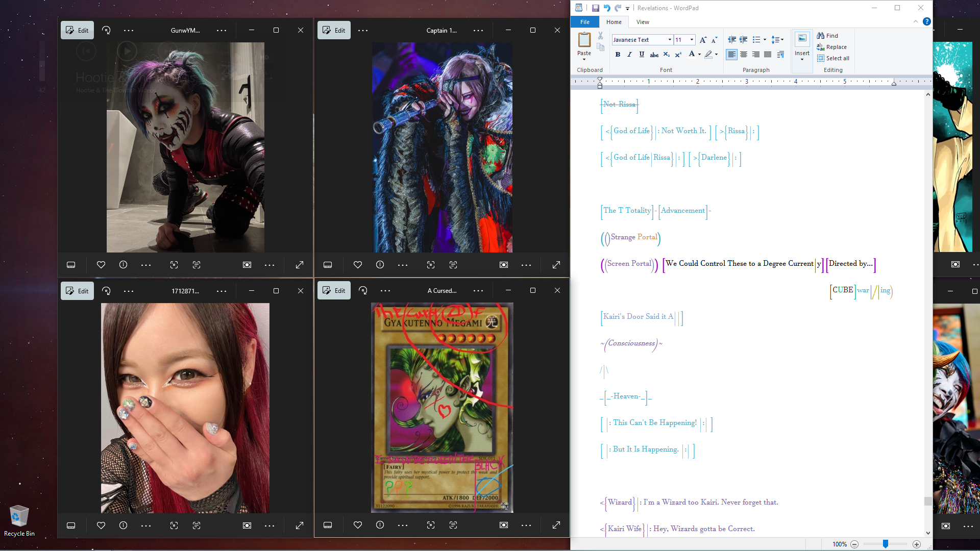Save the Revelations document in WordPad

click(x=596, y=8)
